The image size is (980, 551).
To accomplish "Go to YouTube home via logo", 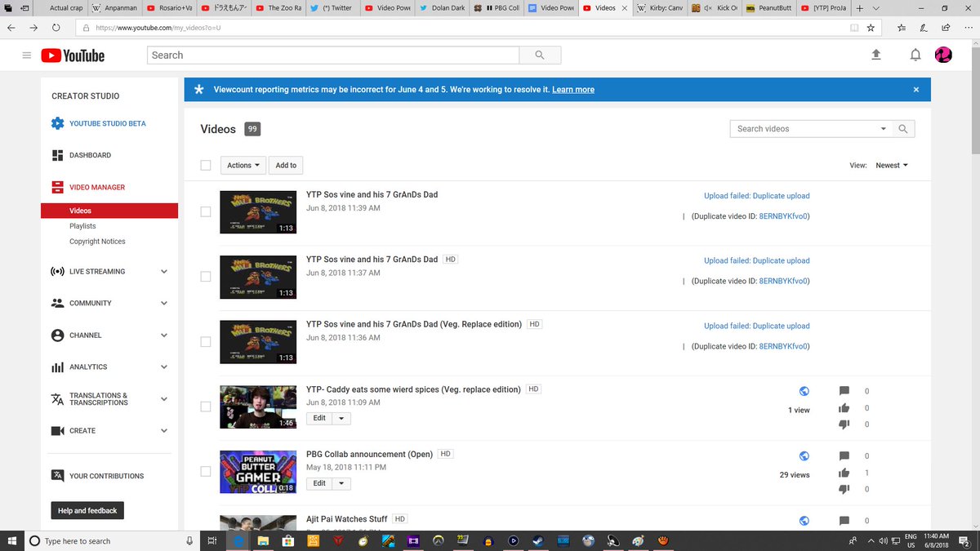I will [x=73, y=56].
